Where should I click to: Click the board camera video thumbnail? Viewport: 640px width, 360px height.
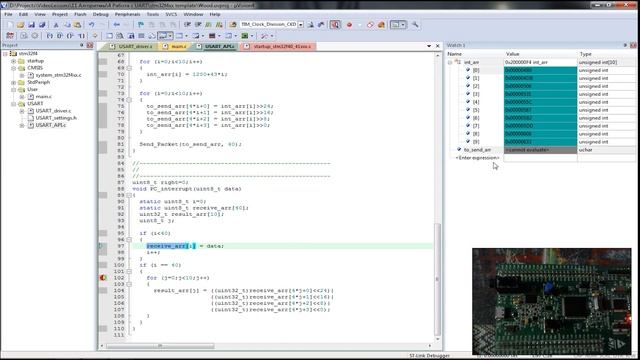(x=551, y=301)
